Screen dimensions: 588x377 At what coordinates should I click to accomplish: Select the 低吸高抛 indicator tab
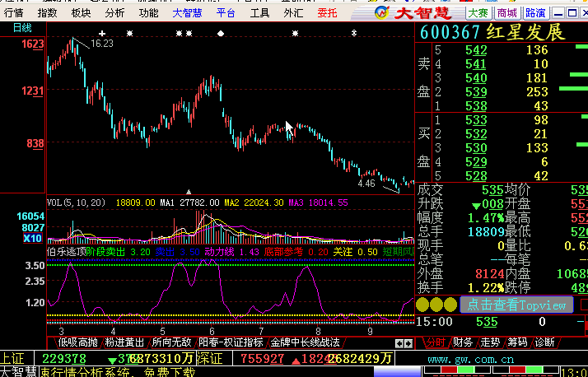pos(77,342)
